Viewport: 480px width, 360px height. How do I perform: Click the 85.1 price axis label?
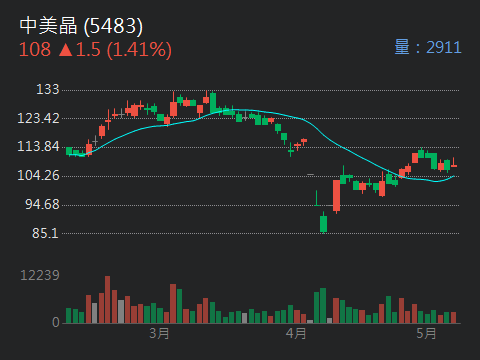pos(45,233)
